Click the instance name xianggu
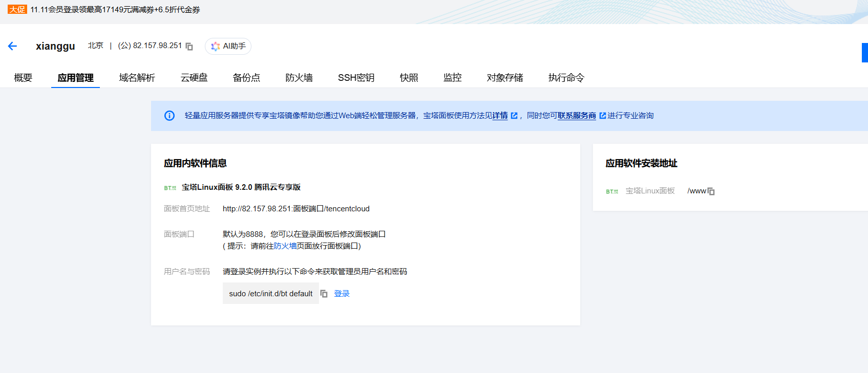The height and width of the screenshot is (373, 868). [x=55, y=46]
